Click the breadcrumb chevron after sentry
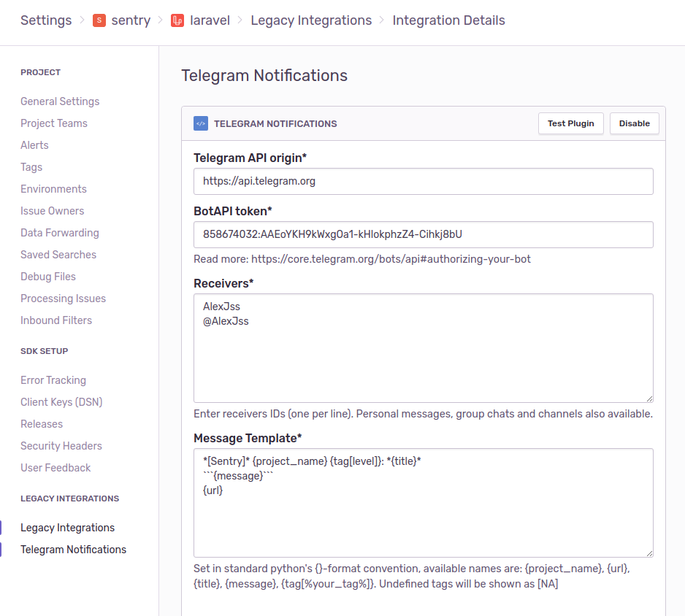The width and height of the screenshot is (685, 616). (x=161, y=20)
